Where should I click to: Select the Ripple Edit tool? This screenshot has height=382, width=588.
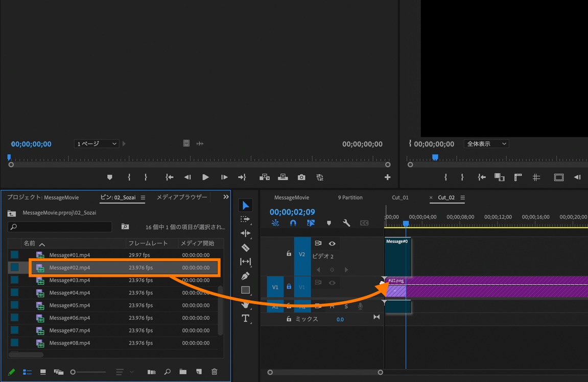coord(246,233)
